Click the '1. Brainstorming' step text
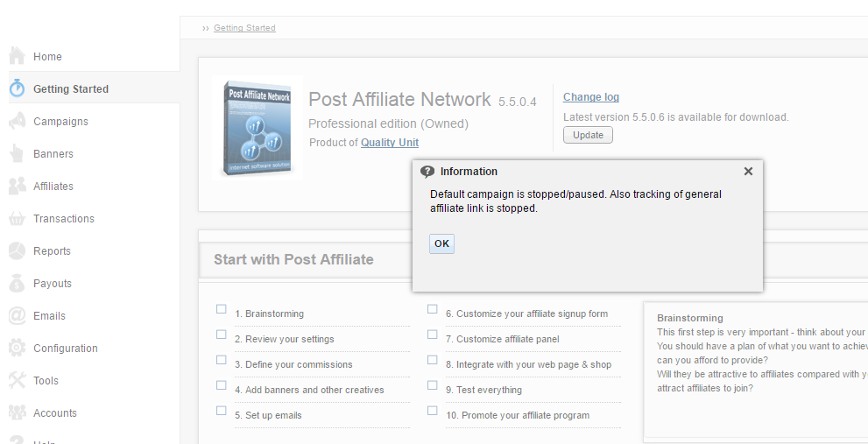The image size is (868, 444). click(x=269, y=314)
